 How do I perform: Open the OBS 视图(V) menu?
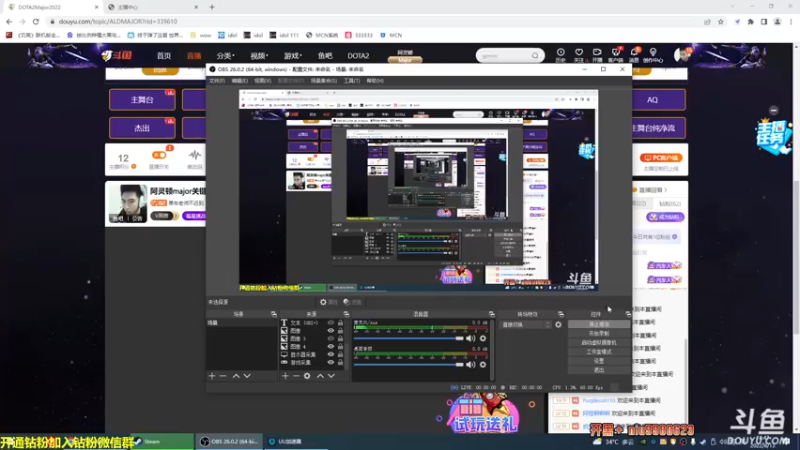tap(262, 81)
